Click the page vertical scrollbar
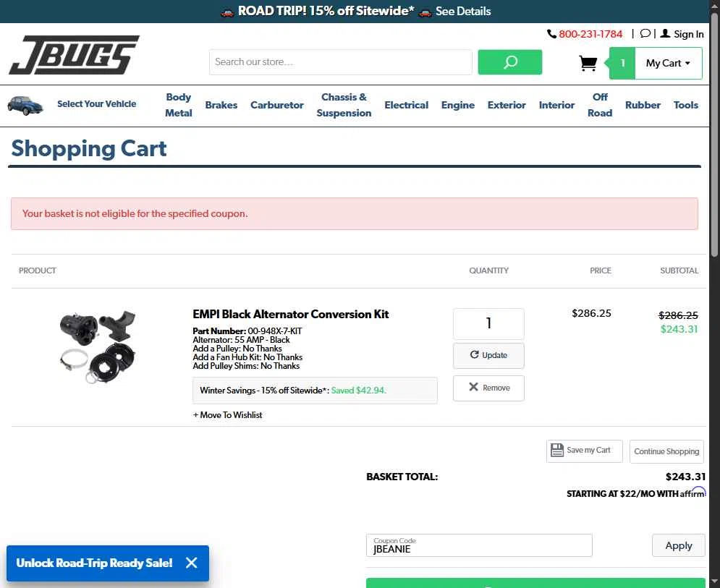Image resolution: width=720 pixels, height=588 pixels. 714,136
